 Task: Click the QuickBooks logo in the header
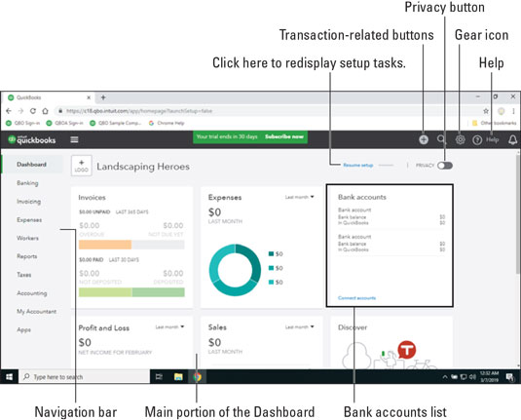pos(32,139)
